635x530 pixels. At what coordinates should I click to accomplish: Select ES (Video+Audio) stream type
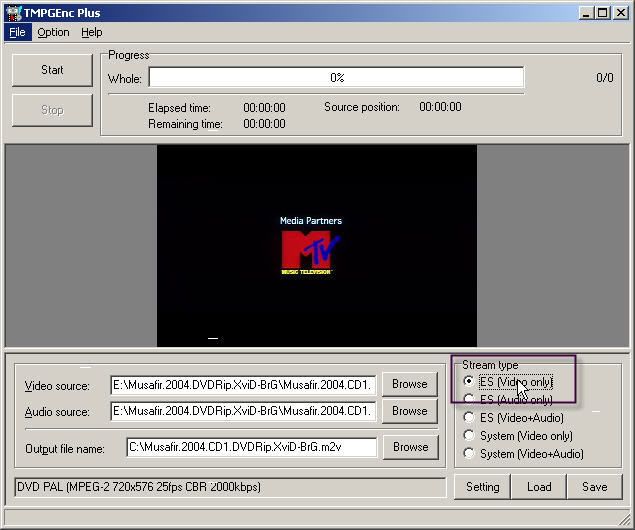[514, 417]
